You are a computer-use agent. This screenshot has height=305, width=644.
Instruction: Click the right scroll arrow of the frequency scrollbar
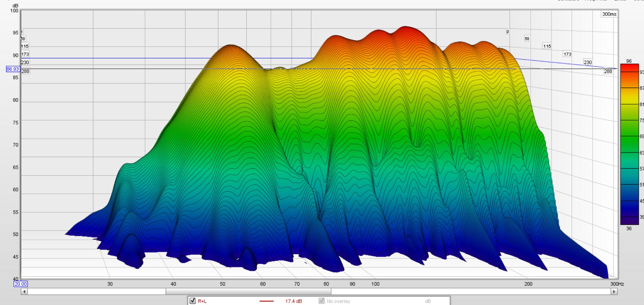click(x=614, y=291)
